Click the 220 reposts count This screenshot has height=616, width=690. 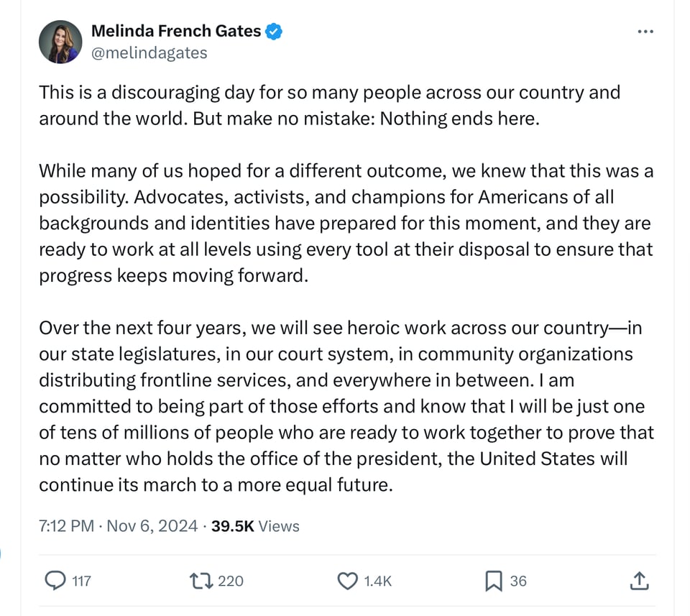[x=230, y=581]
